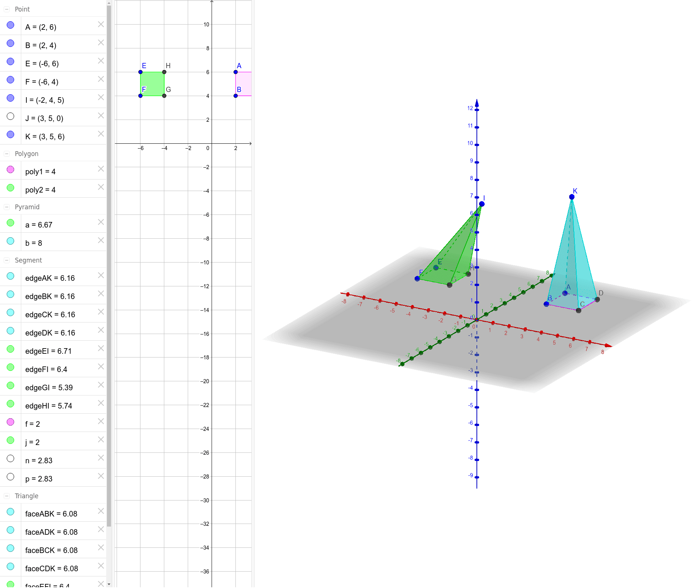Delete triangle faceABK via its X
The image size is (700, 588).
(101, 511)
